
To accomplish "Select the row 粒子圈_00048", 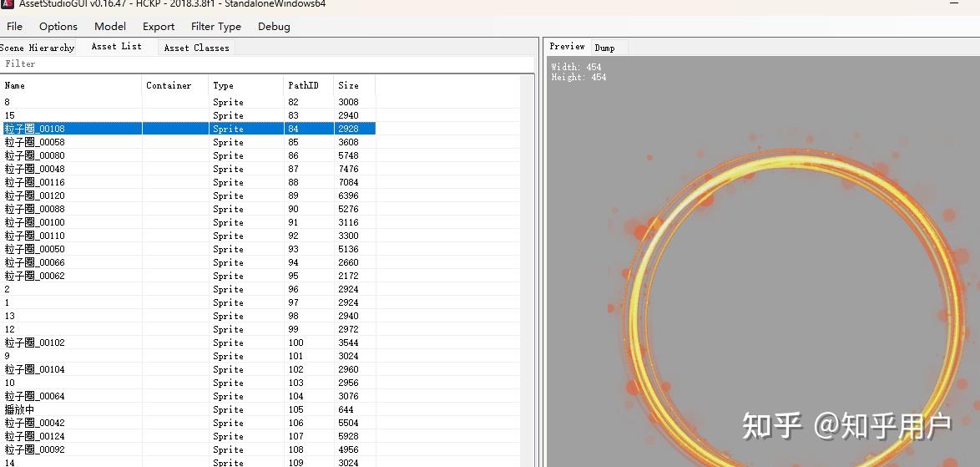I will pos(188,169).
